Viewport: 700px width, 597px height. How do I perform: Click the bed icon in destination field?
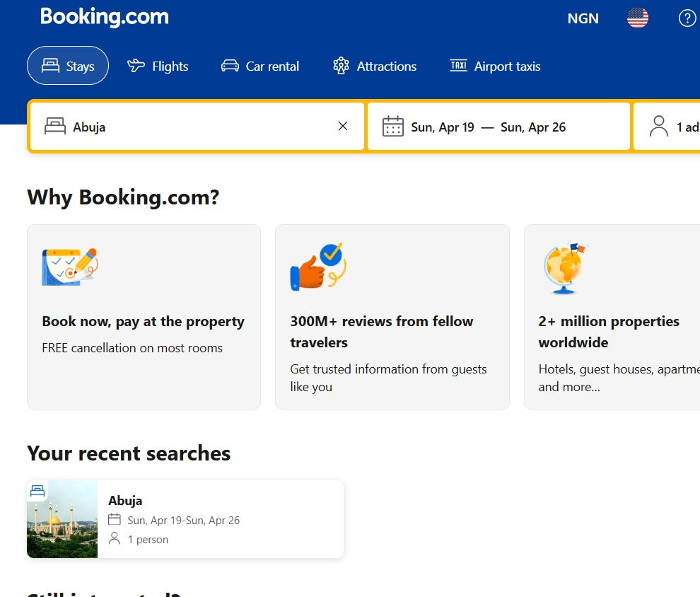(55, 126)
